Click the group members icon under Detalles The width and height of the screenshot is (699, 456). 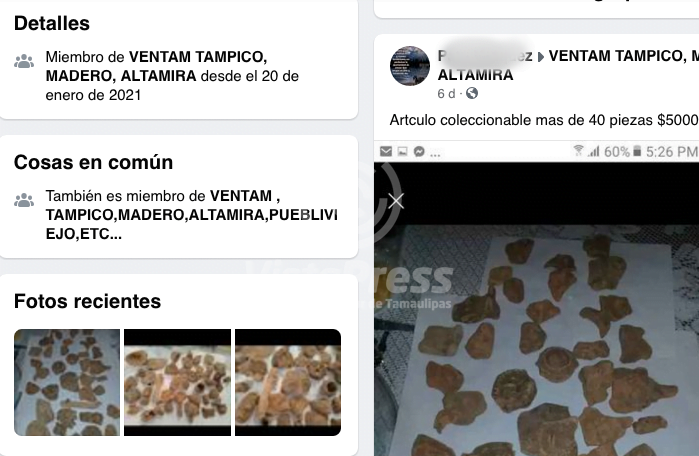point(24,61)
